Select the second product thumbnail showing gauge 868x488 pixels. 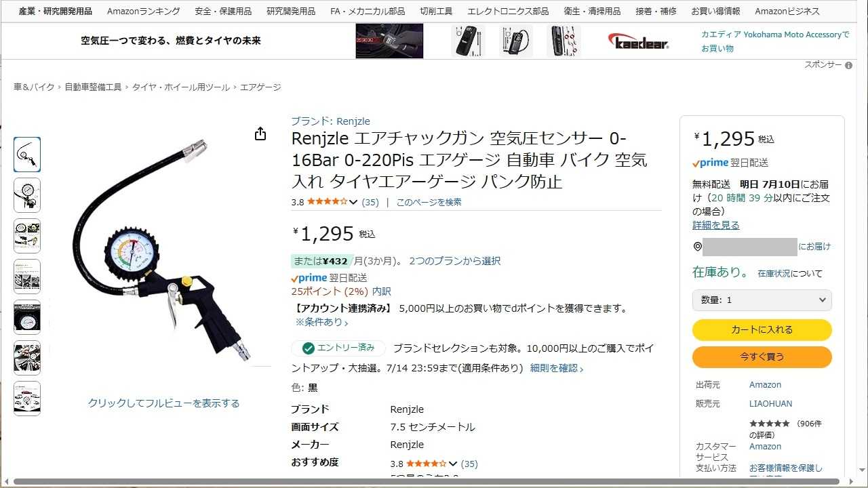27,195
